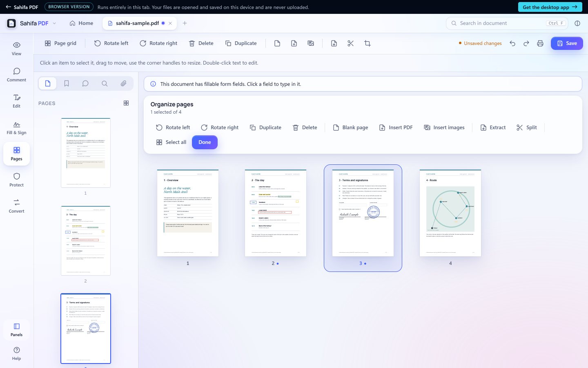Switch to the Edit tool

[16, 101]
